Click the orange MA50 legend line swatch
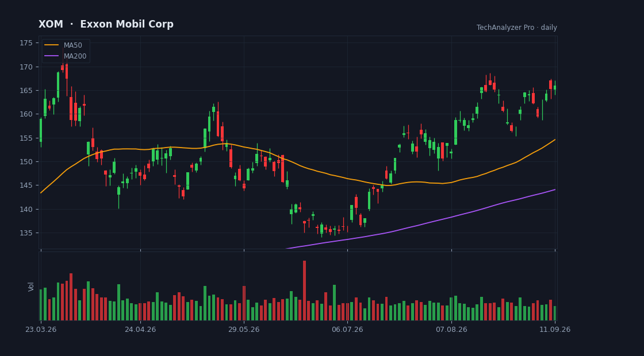The height and width of the screenshot is (356, 644). click(x=51, y=45)
